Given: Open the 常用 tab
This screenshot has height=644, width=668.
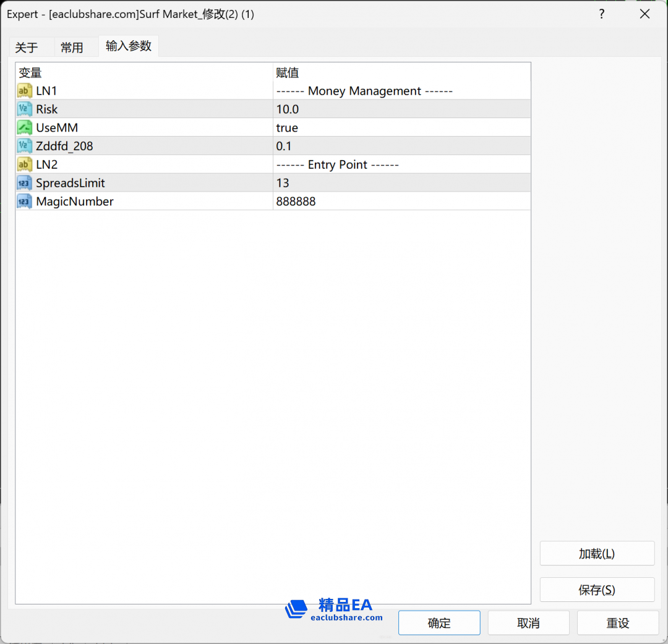Looking at the screenshot, I should (72, 48).
